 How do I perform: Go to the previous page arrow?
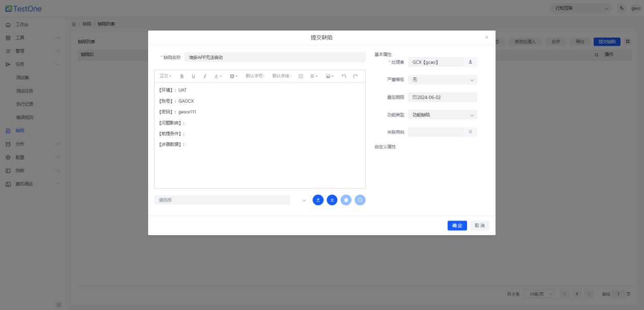click(x=565, y=294)
